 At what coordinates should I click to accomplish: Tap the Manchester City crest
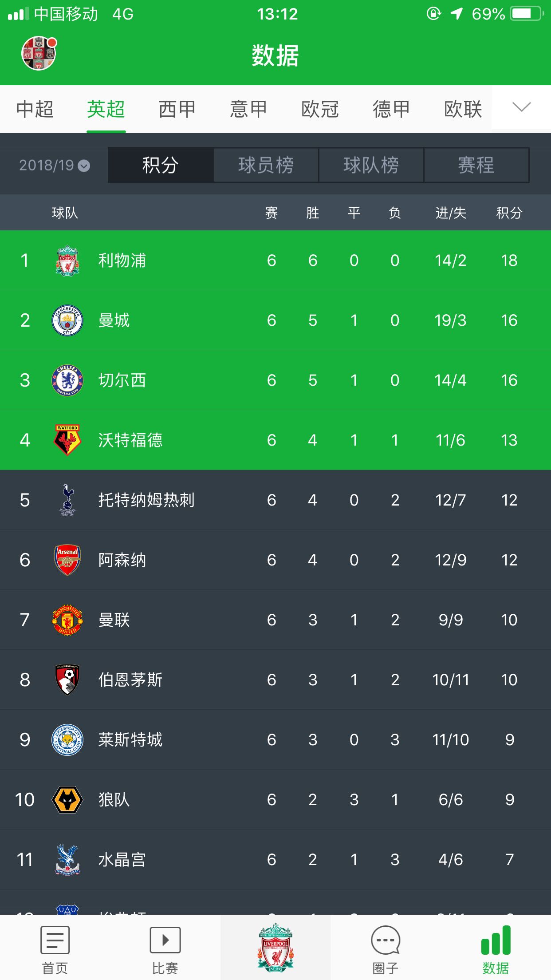coord(67,320)
